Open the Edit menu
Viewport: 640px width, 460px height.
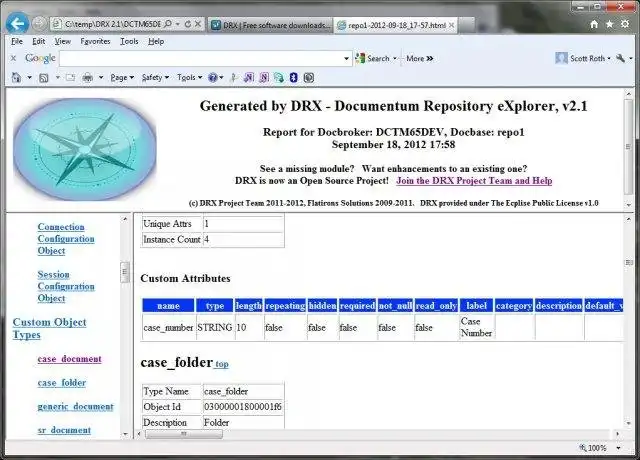(39, 41)
